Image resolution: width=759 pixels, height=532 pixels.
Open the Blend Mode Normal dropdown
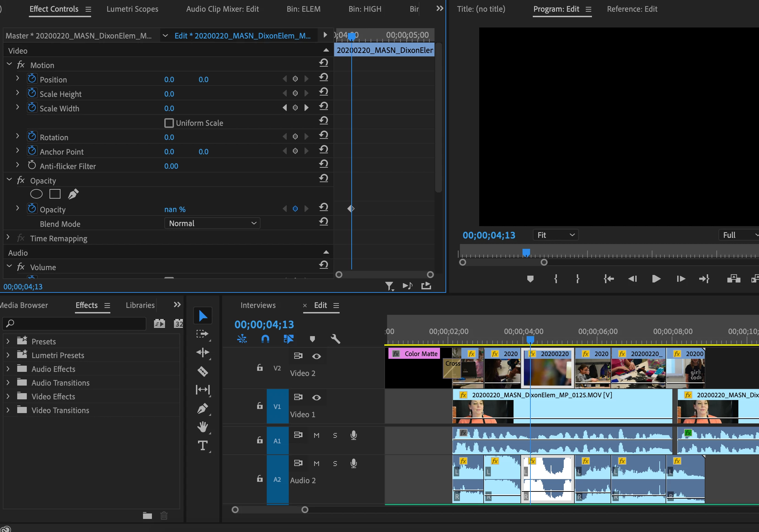pyautogui.click(x=212, y=223)
